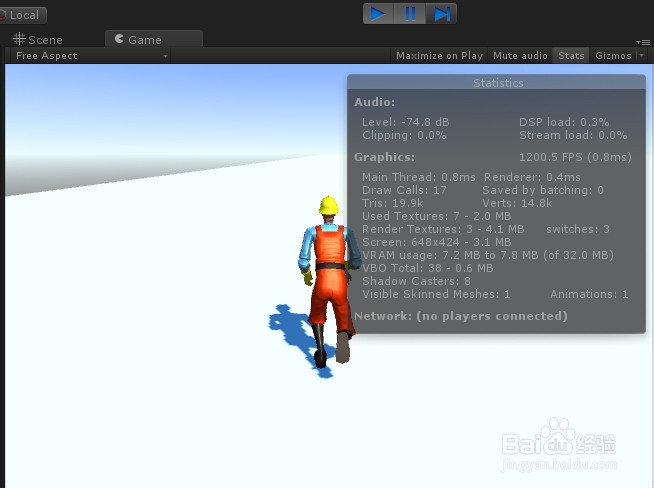
Task: Click the 1200.5 FPS (0.8ms) readout
Action: (x=575, y=157)
